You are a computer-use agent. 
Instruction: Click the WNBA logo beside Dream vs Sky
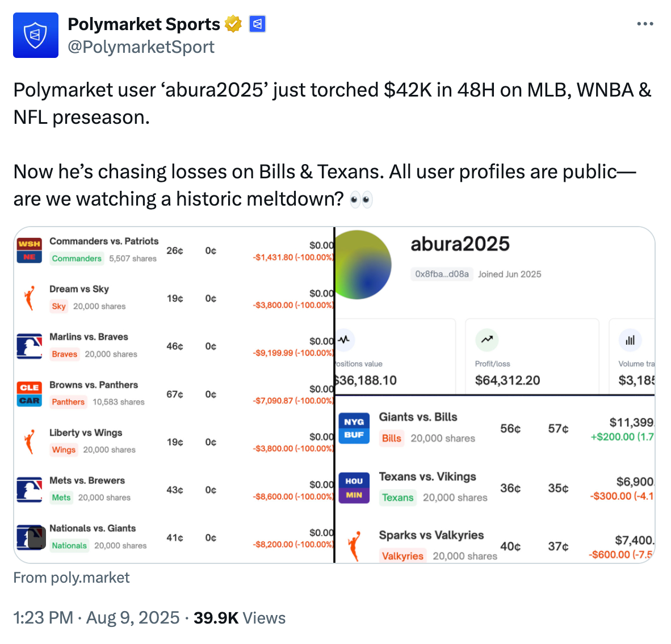pos(30,298)
